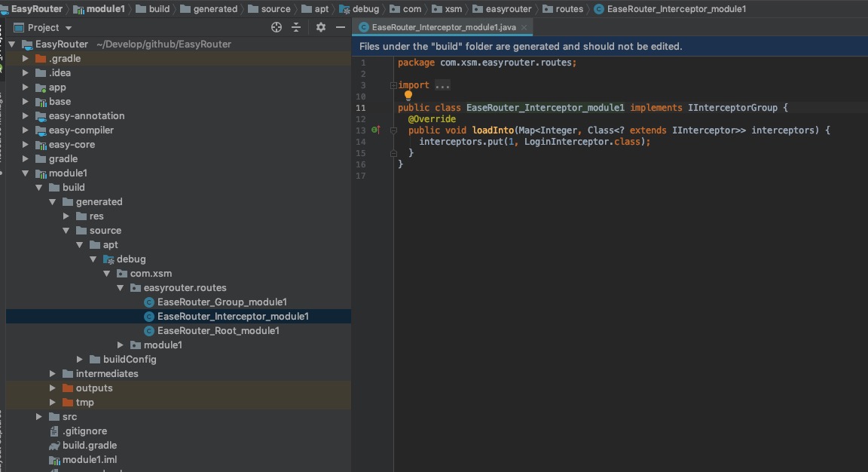The width and height of the screenshot is (868, 472).
Task: Click the package statement on line 1
Action: [x=487, y=63]
